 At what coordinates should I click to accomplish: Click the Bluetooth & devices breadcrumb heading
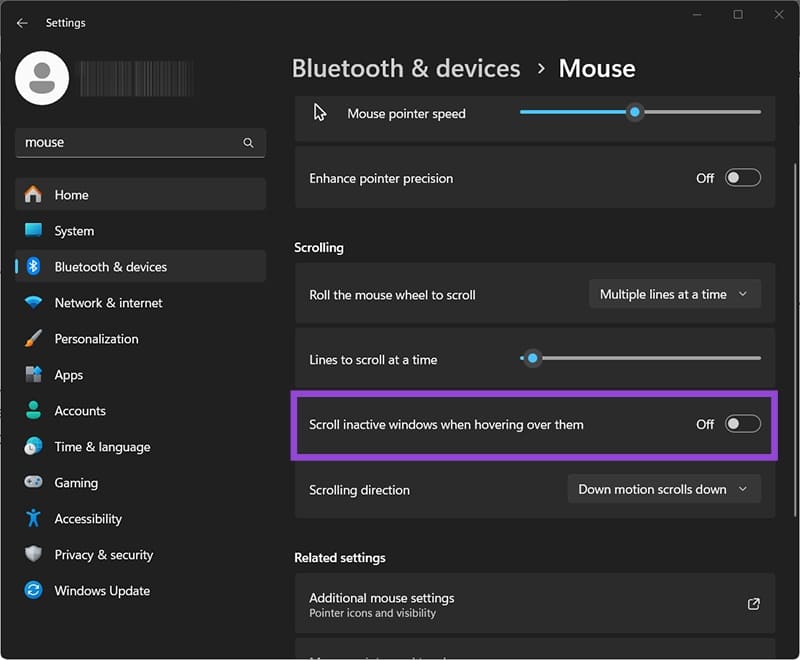point(406,69)
